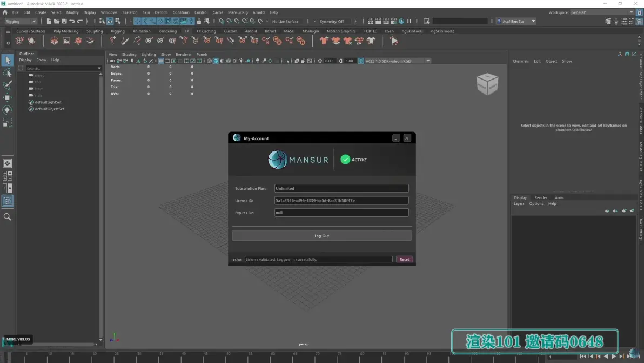Open the Rigging menu set dropdown
This screenshot has width=644, height=363.
(21, 22)
